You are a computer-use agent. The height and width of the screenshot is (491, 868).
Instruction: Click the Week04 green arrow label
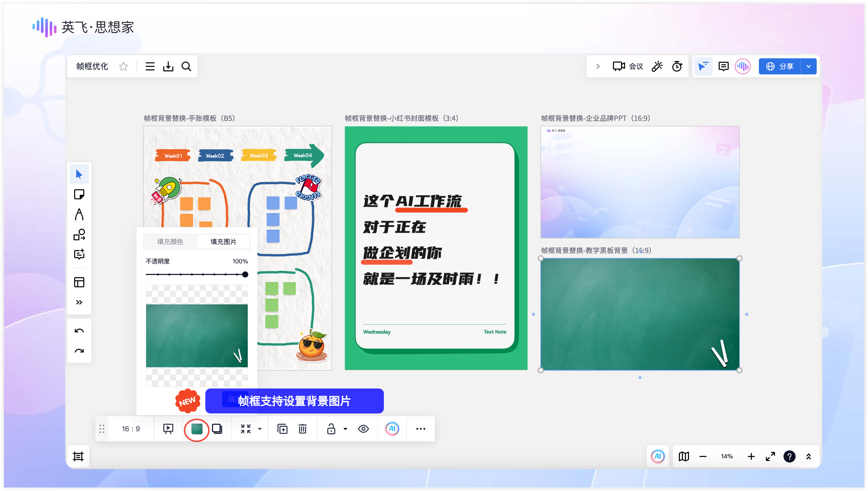304,155
